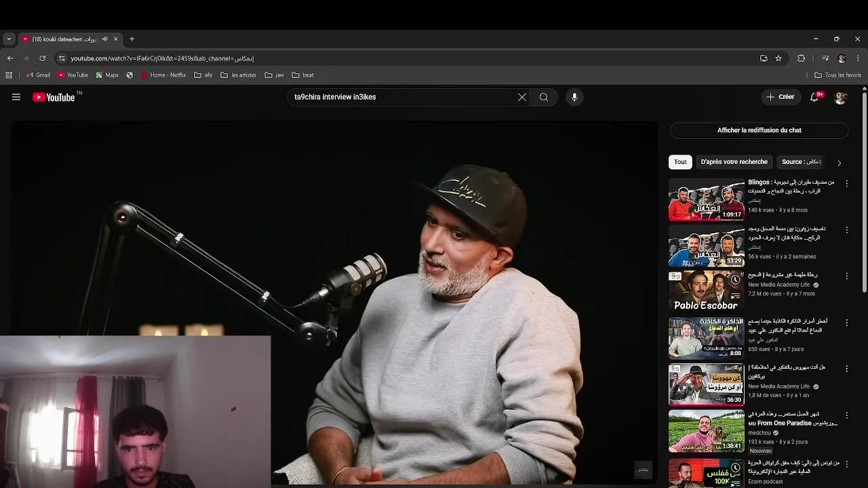The width and height of the screenshot is (868, 488).
Task: Open the Pablo Escobar video thumbnail
Action: pos(707,292)
